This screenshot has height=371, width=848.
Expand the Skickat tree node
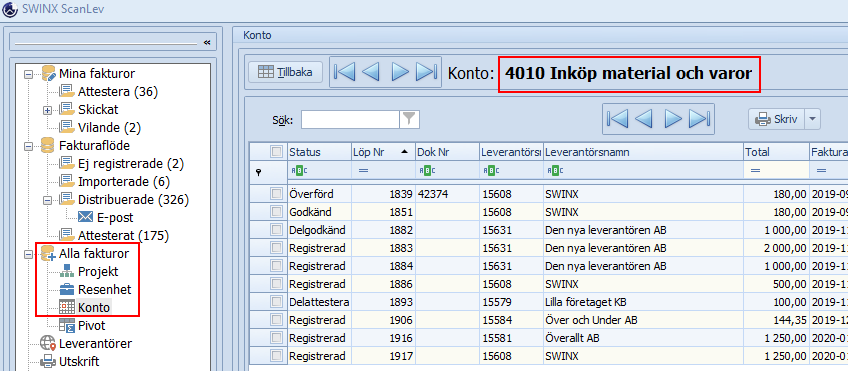pos(47,110)
